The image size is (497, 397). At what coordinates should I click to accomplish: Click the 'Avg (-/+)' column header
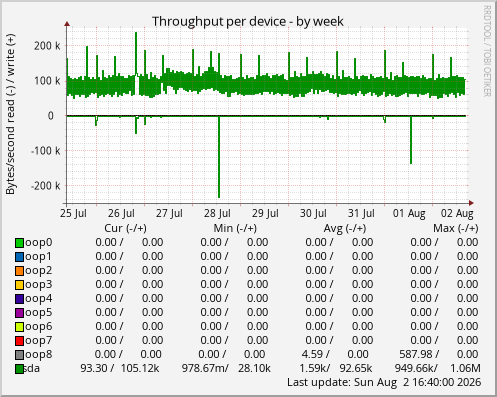pyautogui.click(x=345, y=228)
